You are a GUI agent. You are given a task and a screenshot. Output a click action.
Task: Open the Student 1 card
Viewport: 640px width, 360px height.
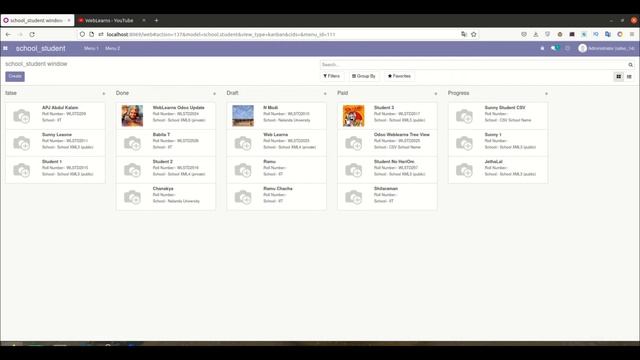click(55, 170)
